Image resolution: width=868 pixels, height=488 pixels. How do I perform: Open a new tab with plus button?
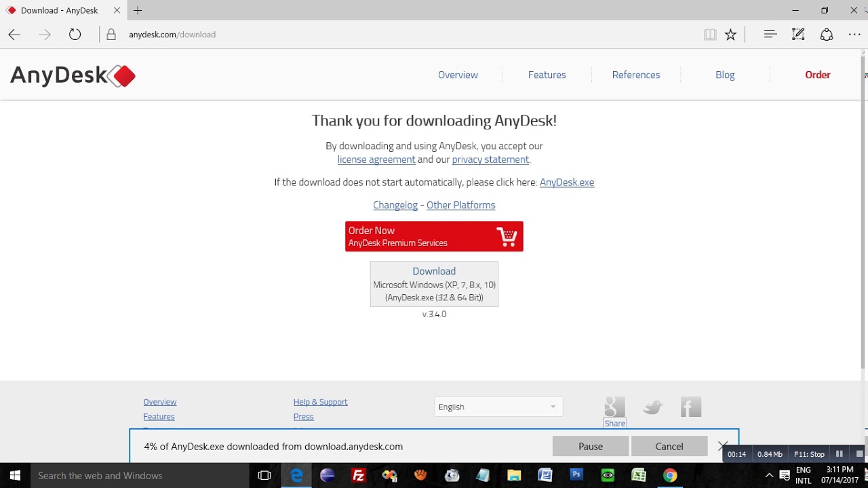pos(138,10)
